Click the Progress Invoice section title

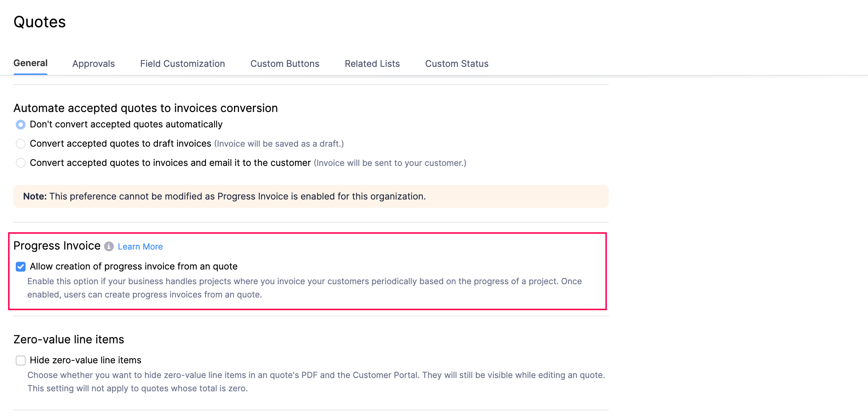57,246
